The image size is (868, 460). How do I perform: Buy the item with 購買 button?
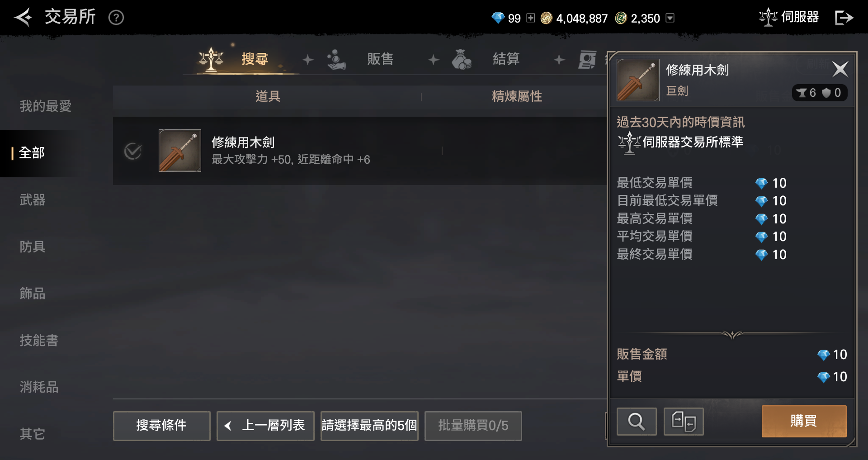[x=804, y=421]
